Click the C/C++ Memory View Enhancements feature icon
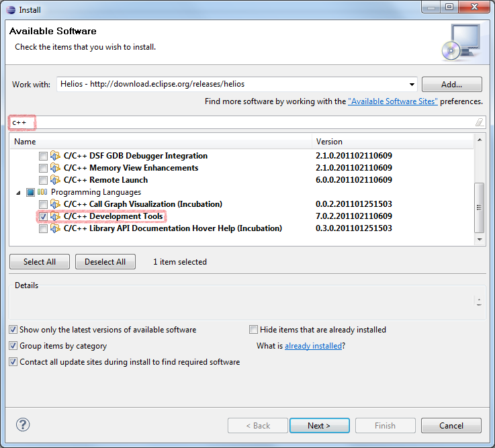The image size is (495, 448). coord(55,168)
